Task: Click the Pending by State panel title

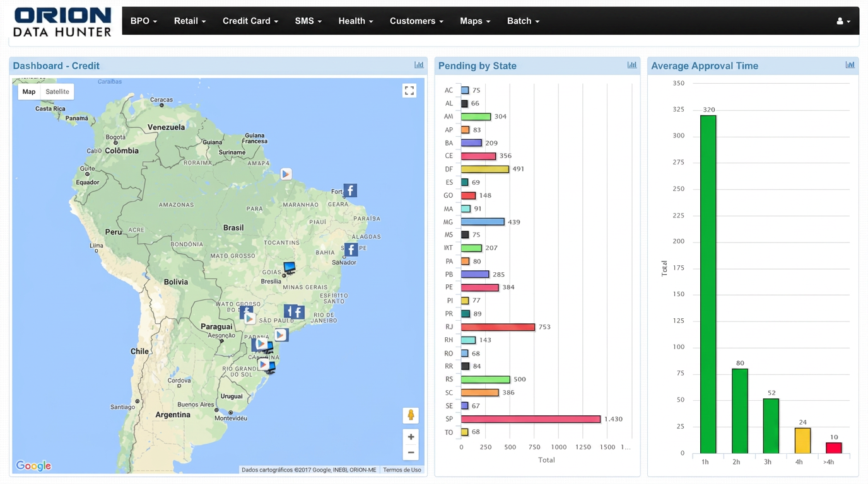Action: pyautogui.click(x=478, y=66)
